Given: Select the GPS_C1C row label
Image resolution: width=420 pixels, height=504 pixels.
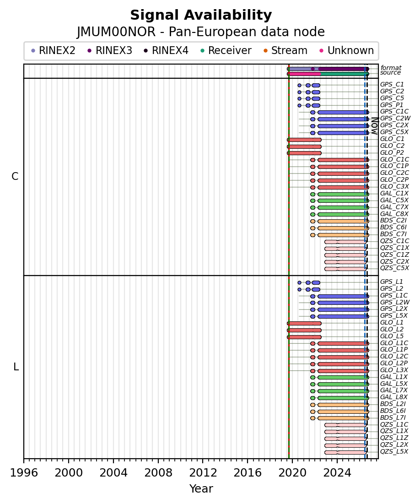Looking at the screenshot, I should point(394,112).
